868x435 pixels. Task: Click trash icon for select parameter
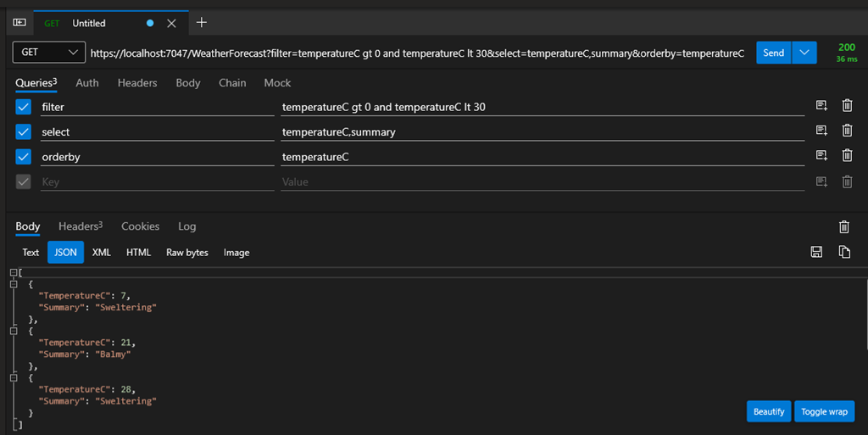point(847,131)
